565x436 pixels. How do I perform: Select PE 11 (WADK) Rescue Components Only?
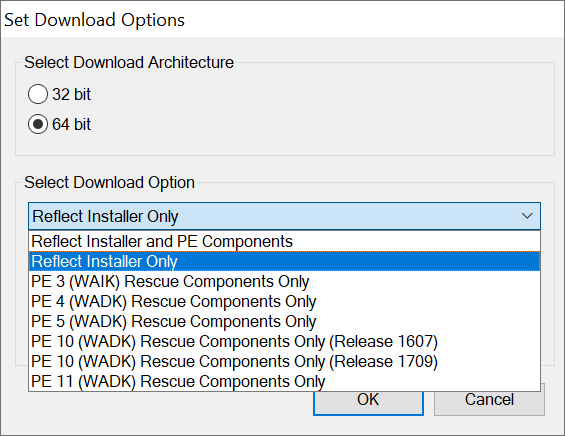pos(284,381)
